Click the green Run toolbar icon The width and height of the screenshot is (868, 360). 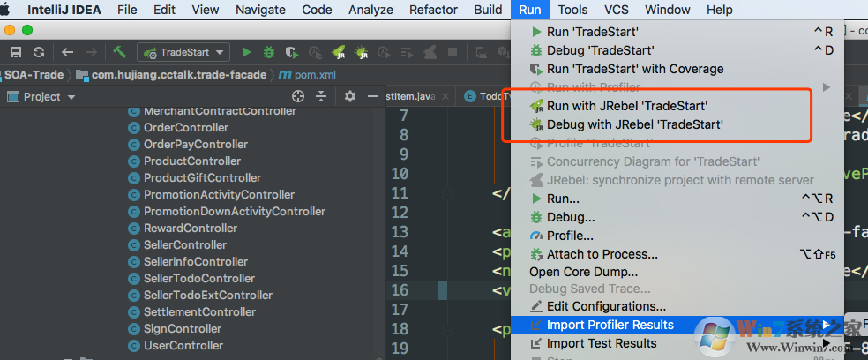point(247,53)
